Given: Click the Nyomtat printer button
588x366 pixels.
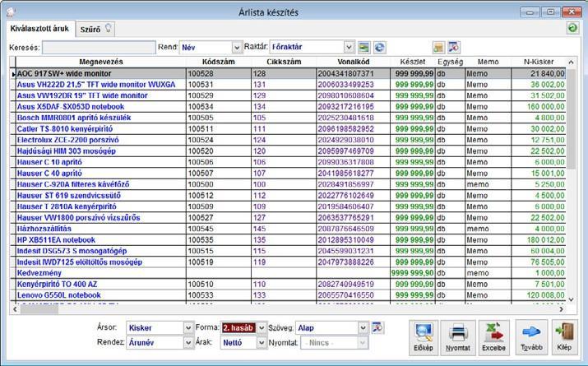Looking at the screenshot, I should (x=458, y=337).
